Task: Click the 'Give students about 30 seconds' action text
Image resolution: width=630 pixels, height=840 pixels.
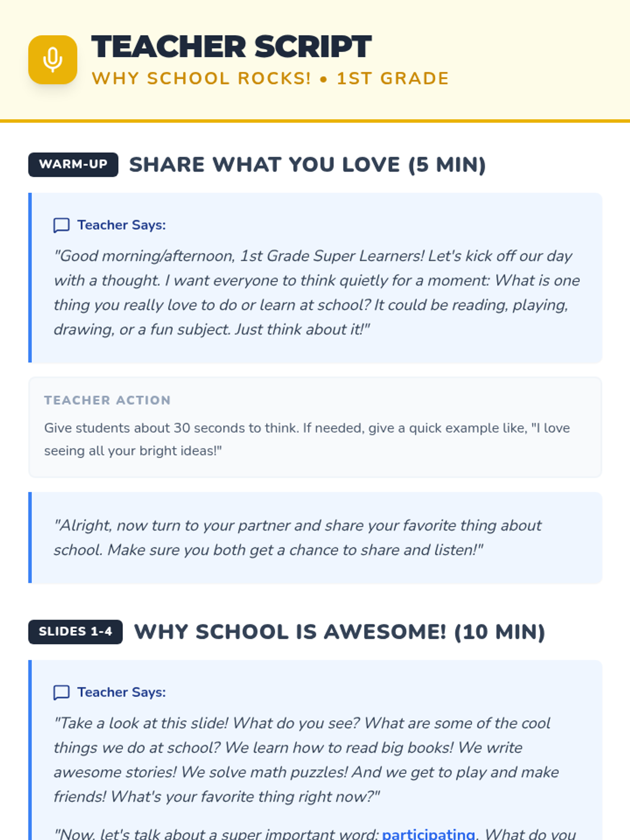Action: point(307,439)
